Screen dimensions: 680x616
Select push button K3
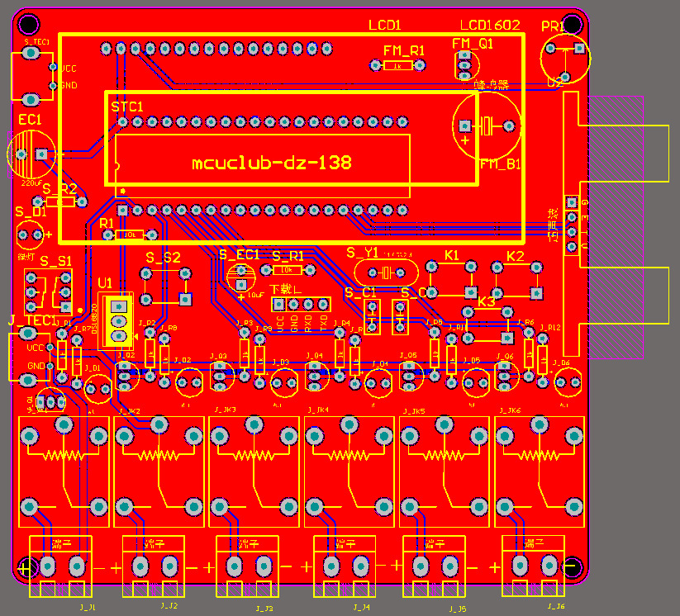pyautogui.click(x=487, y=325)
